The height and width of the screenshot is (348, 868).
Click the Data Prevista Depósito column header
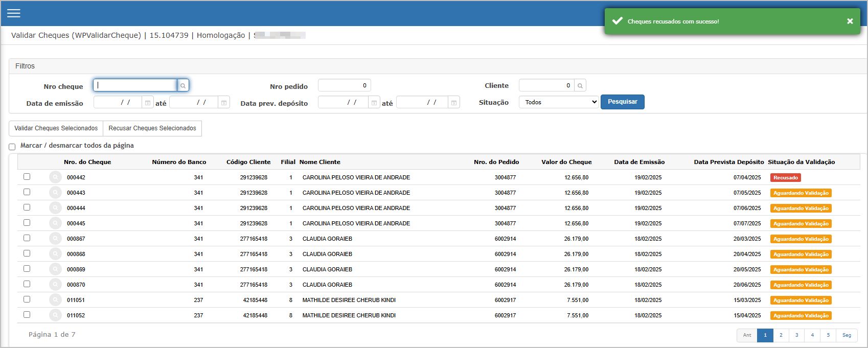[728, 162]
